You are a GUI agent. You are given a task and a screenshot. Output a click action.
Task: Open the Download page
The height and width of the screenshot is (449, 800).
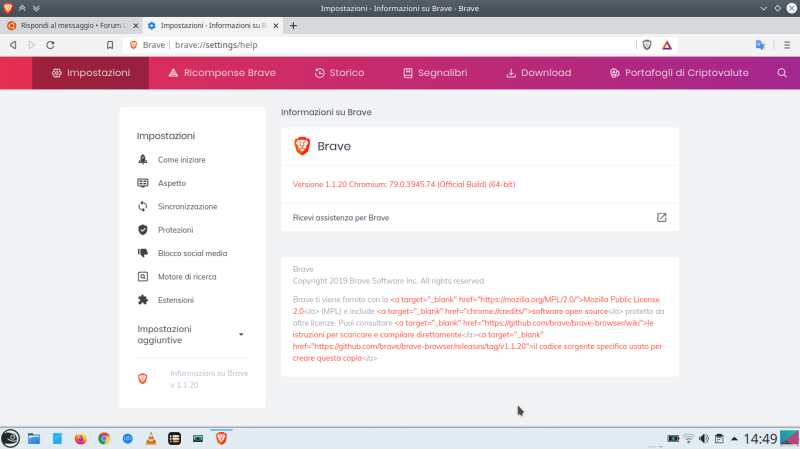coord(538,73)
